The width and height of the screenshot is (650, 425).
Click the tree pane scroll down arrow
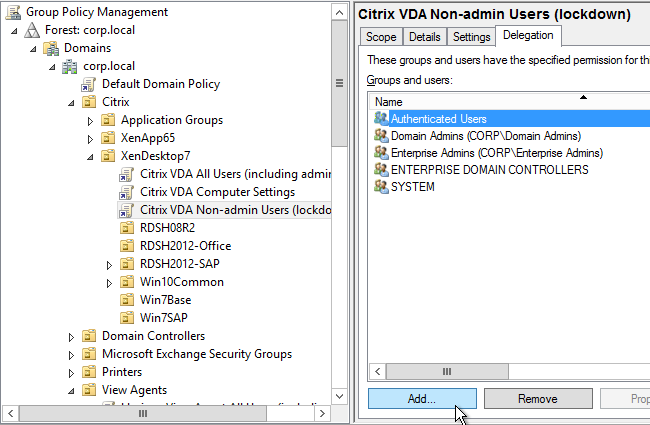[340, 396]
